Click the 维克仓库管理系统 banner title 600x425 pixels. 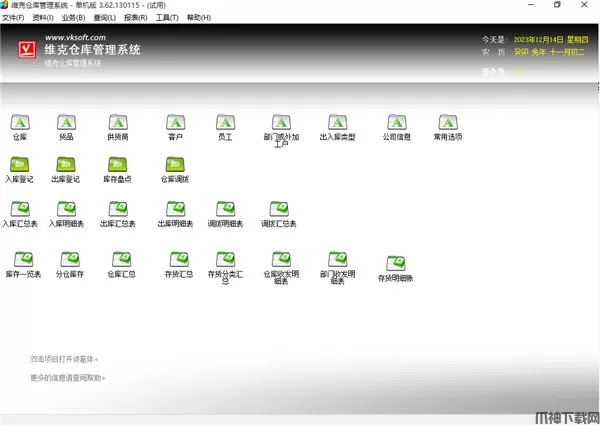click(92, 50)
